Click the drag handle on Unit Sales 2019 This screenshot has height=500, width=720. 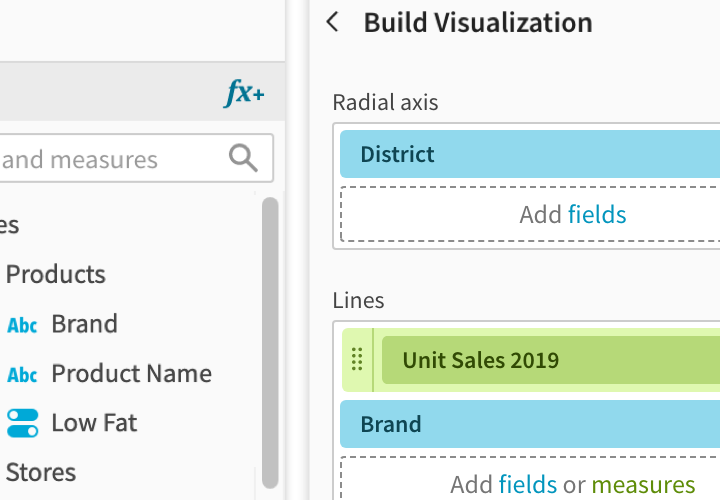point(357,360)
